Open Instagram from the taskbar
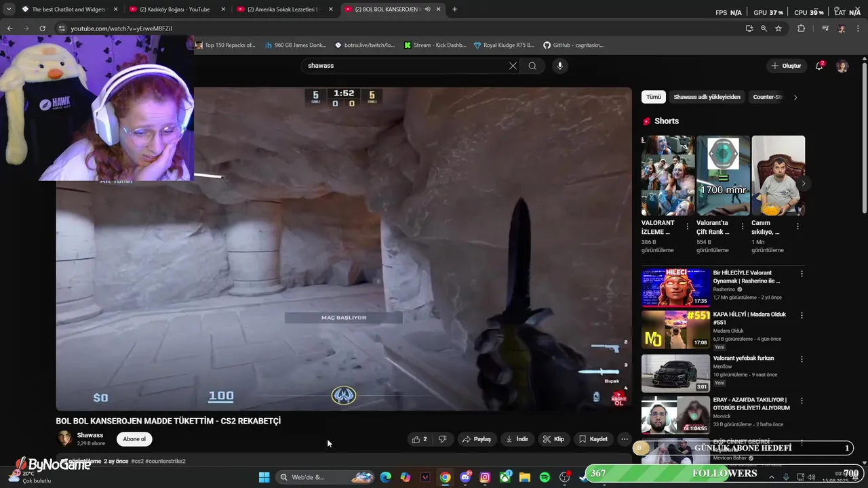 [485, 477]
